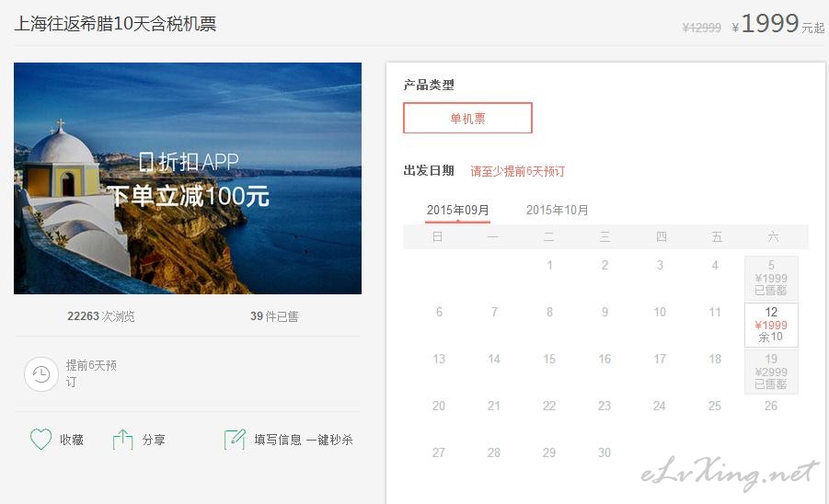Click calendar date 14

(494, 360)
